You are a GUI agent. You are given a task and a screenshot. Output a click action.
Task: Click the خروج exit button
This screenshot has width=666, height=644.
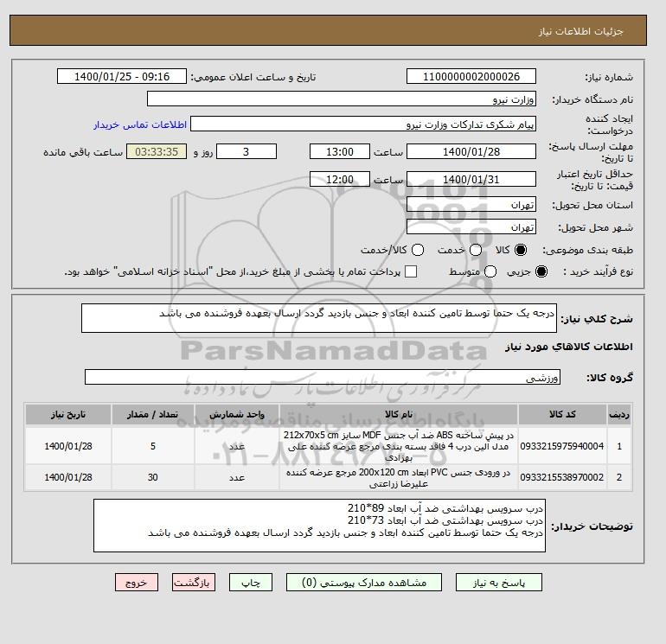pos(137,583)
